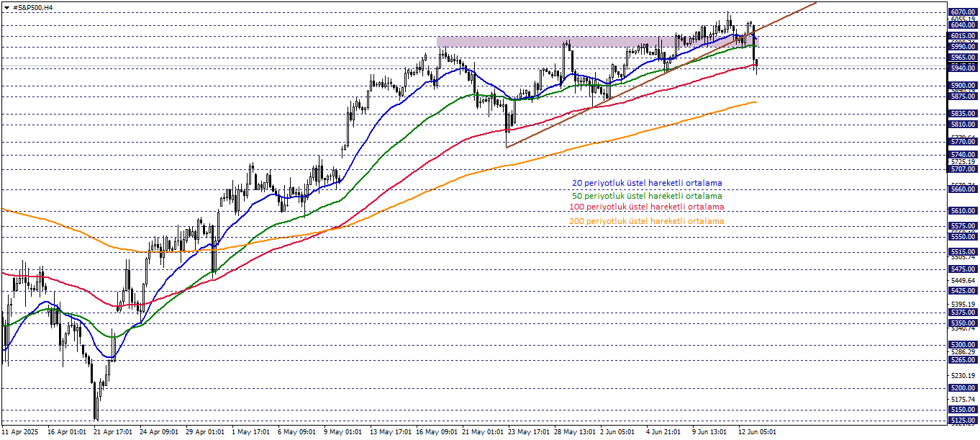The width and height of the screenshot is (980, 440).
Task: Click the 5725.19 price scale value
Action: tap(963, 162)
